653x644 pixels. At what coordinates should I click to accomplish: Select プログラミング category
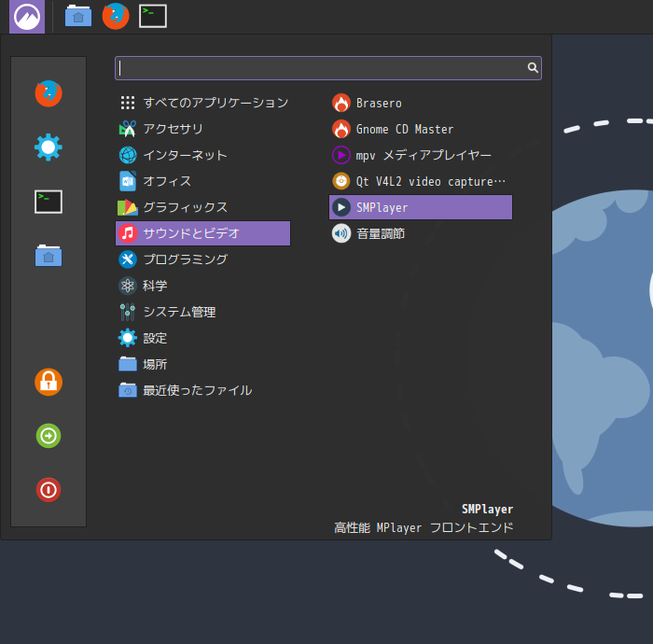pyautogui.click(x=202, y=259)
